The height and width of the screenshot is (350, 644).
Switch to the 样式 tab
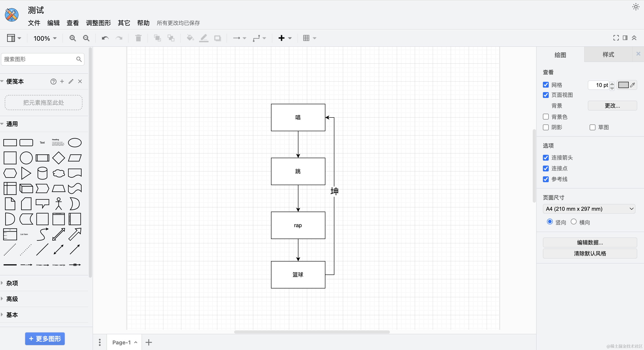(608, 55)
